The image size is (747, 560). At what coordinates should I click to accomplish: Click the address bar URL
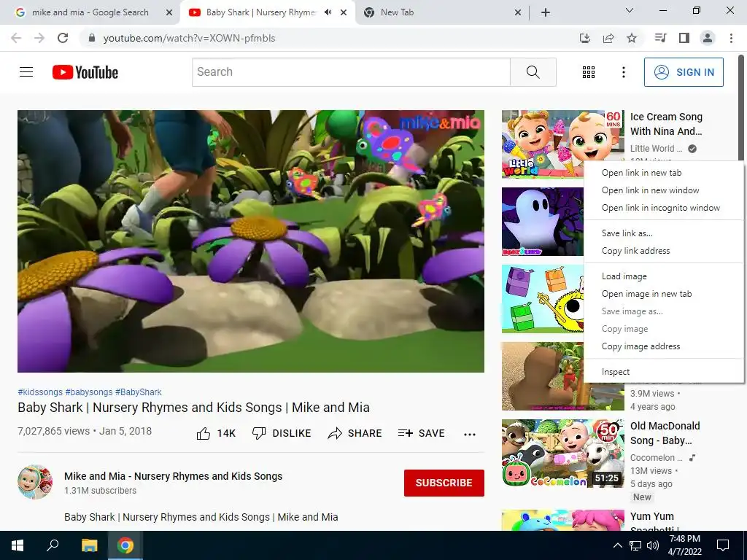tap(189, 38)
